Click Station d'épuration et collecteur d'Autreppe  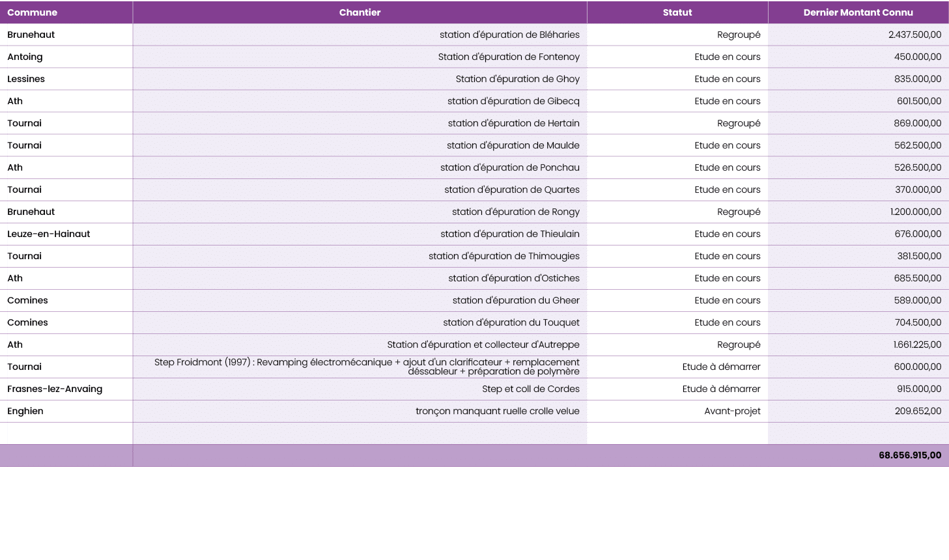point(483,344)
